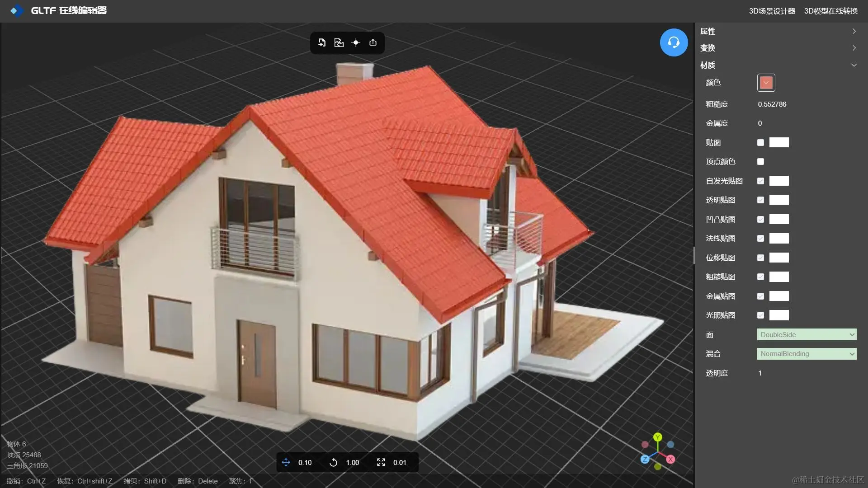Click the puzzle piece toolbar icon
The width and height of the screenshot is (868, 488).
pyautogui.click(x=339, y=42)
